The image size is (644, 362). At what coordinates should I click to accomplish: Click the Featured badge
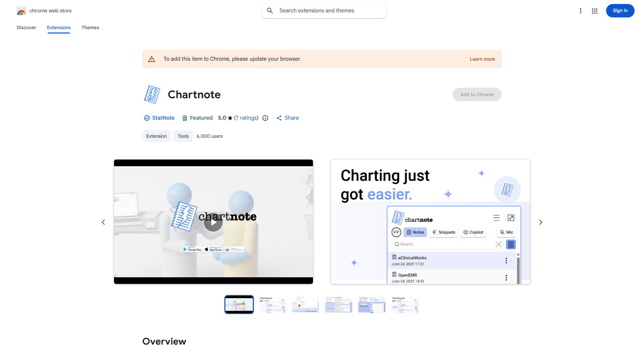click(x=197, y=118)
